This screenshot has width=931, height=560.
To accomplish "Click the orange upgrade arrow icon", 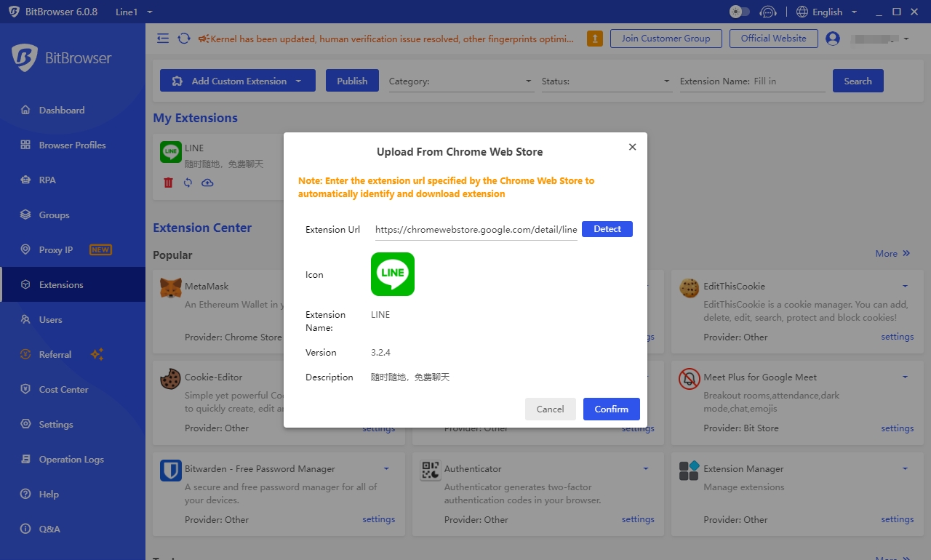I will 594,39.
